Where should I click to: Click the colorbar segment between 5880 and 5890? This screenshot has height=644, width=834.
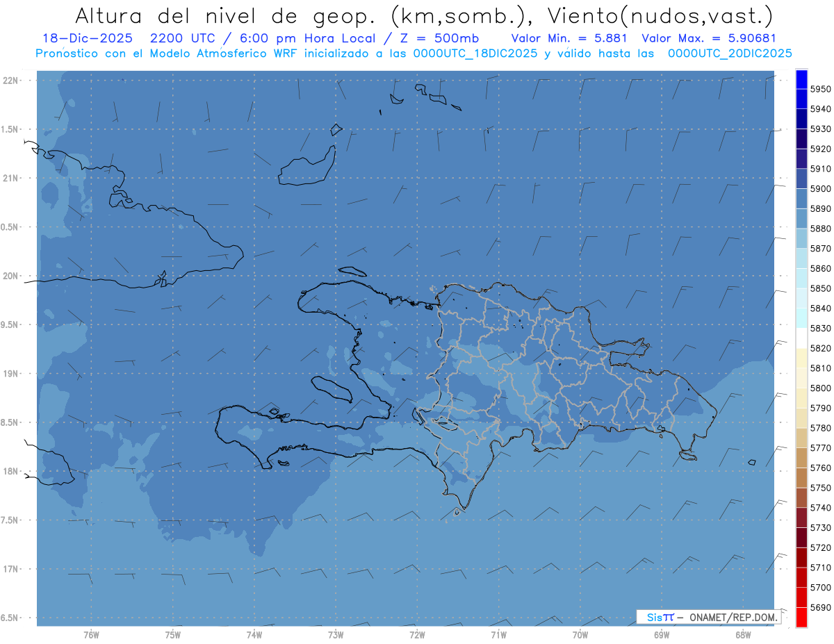(x=801, y=218)
